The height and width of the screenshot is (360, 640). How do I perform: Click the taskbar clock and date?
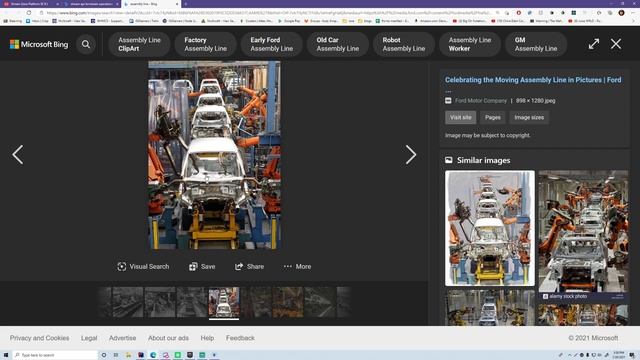click(x=619, y=355)
